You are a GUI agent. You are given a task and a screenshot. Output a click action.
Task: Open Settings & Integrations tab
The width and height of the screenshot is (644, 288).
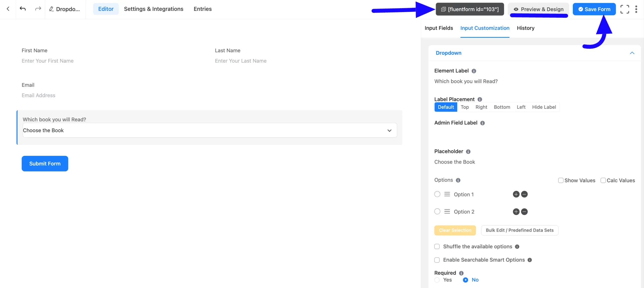click(x=153, y=9)
